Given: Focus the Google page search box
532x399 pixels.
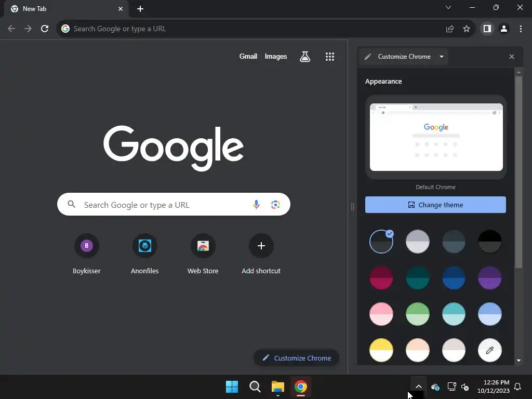Looking at the screenshot, I should [174, 204].
